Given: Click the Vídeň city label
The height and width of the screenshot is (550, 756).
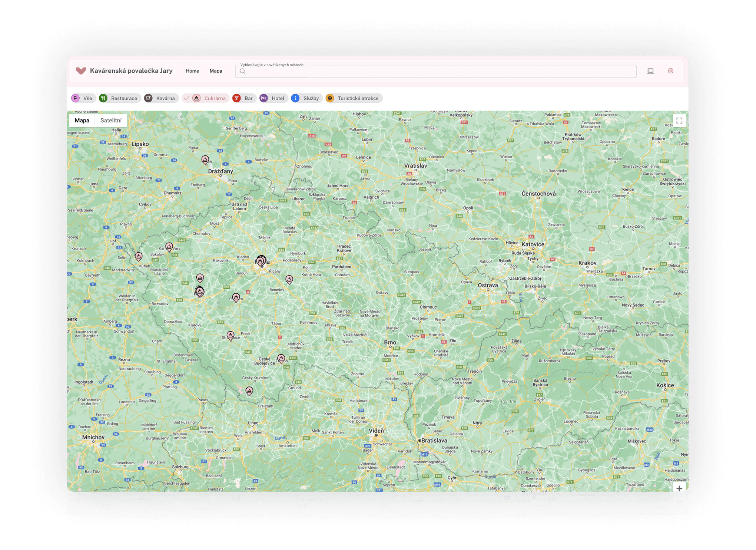Looking at the screenshot, I should click(376, 431).
